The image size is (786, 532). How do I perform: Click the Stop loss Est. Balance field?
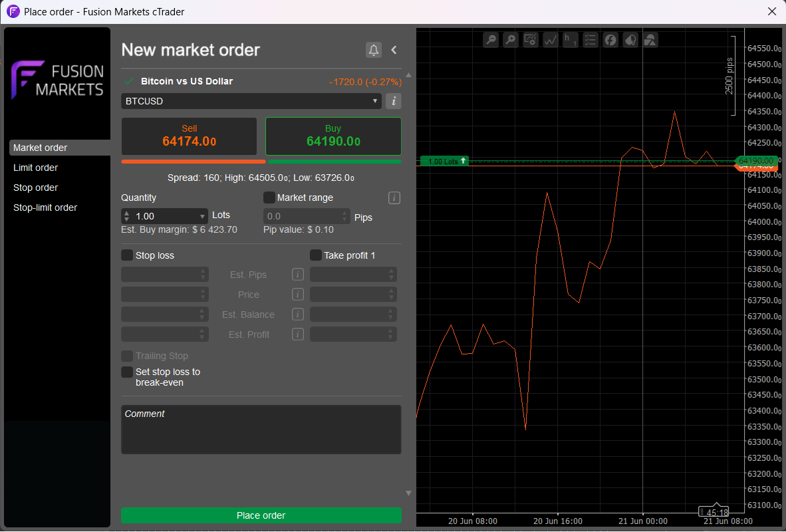point(165,315)
